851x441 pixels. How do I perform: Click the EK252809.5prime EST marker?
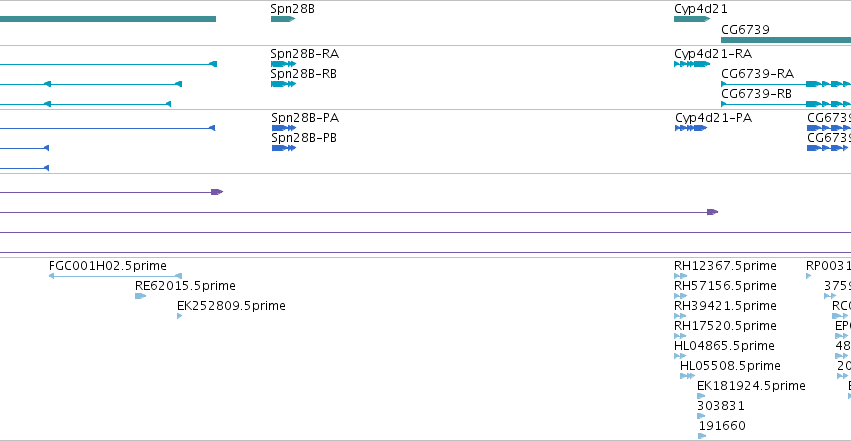click(180, 316)
